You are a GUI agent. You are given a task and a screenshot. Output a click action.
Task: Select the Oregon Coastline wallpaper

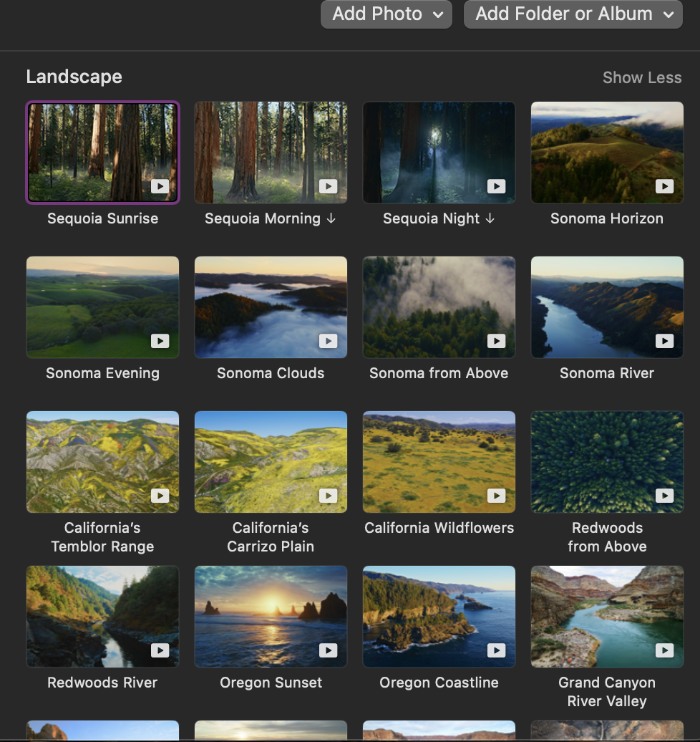pos(439,616)
